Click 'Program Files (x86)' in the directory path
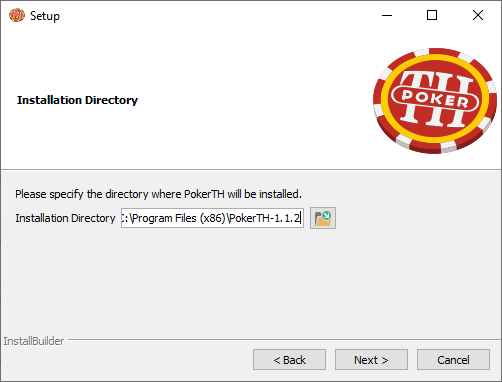The height and width of the screenshot is (382, 502). [x=179, y=218]
